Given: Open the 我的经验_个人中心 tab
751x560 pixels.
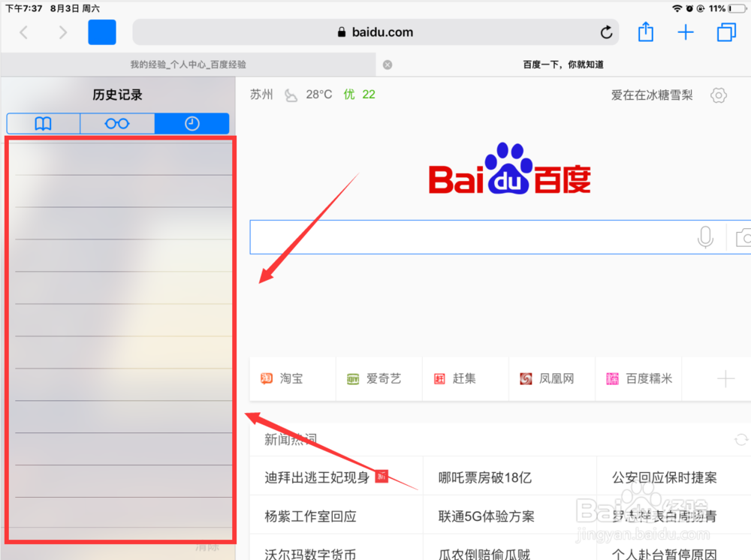Looking at the screenshot, I should point(189,65).
